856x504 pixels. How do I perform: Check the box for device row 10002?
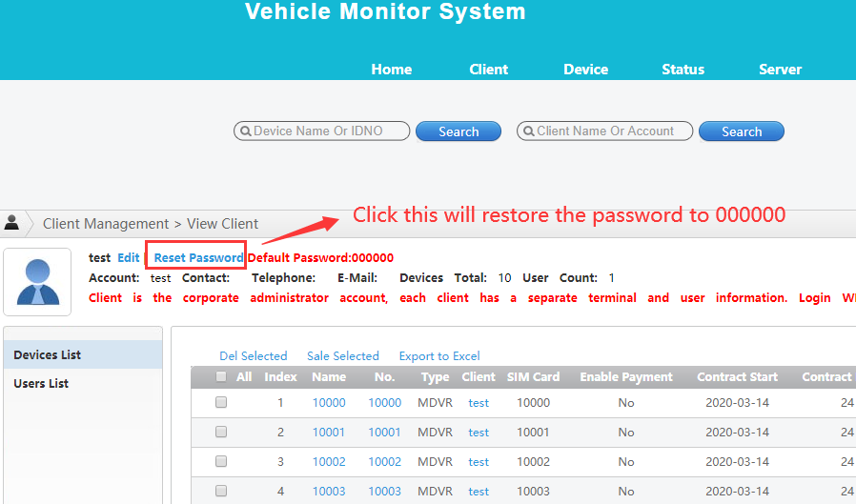tap(221, 461)
